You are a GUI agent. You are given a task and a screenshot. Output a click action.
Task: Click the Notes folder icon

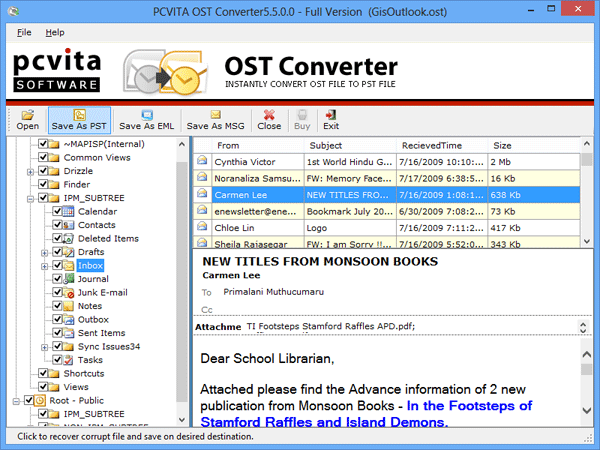(68, 306)
